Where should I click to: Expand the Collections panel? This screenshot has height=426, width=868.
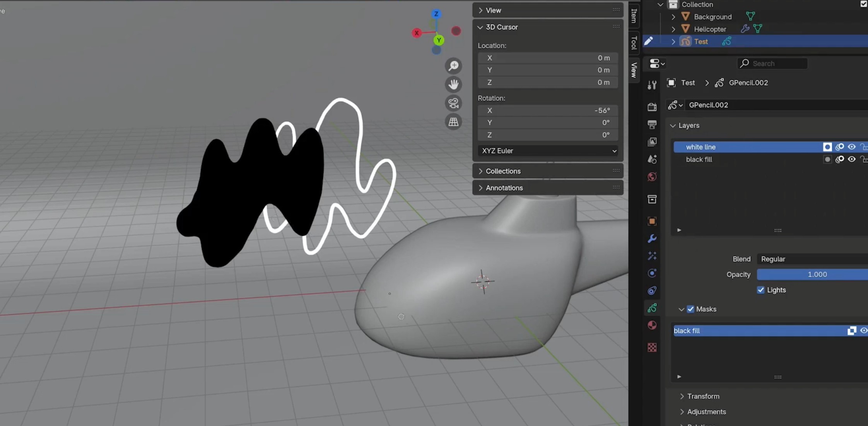click(x=503, y=171)
